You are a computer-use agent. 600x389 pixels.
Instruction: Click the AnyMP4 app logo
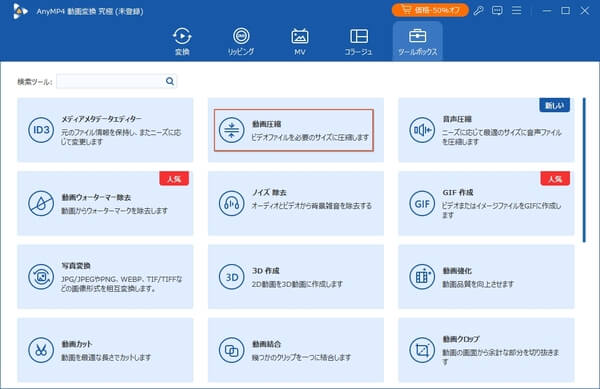pyautogui.click(x=20, y=11)
